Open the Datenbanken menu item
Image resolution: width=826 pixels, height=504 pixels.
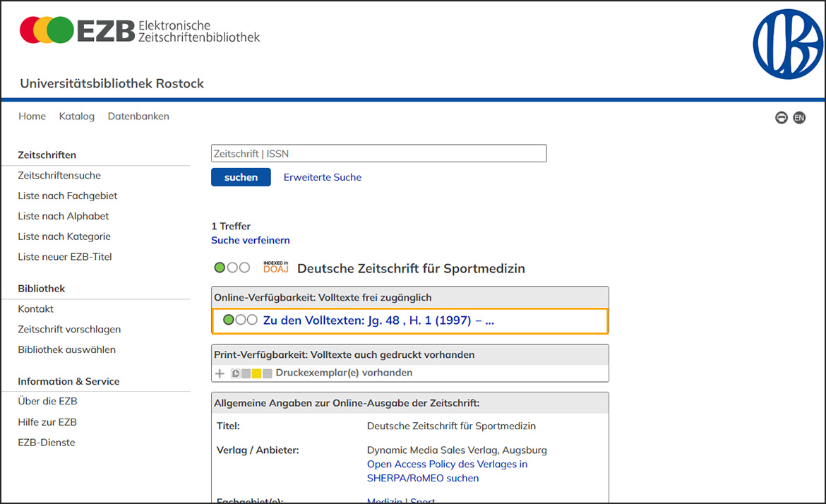(x=138, y=116)
